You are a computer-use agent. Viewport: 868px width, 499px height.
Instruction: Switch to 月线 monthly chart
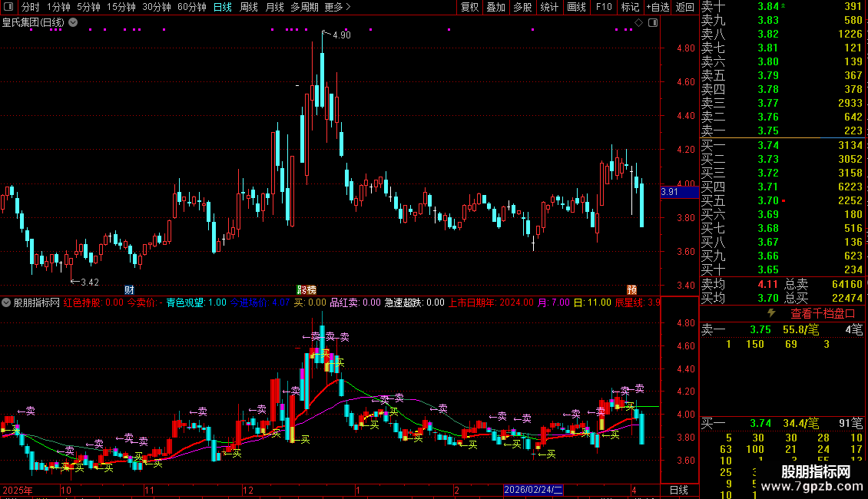[x=274, y=7]
